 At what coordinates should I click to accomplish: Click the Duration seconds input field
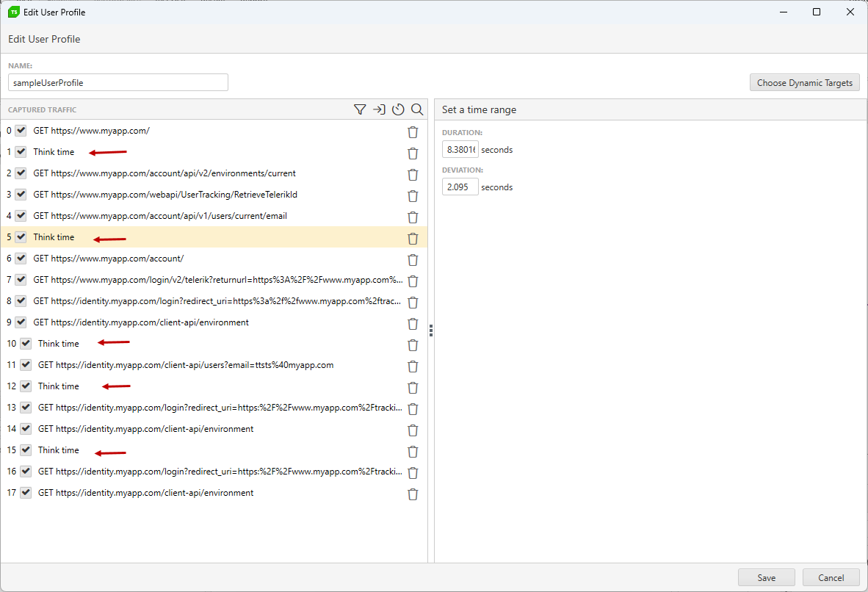460,150
